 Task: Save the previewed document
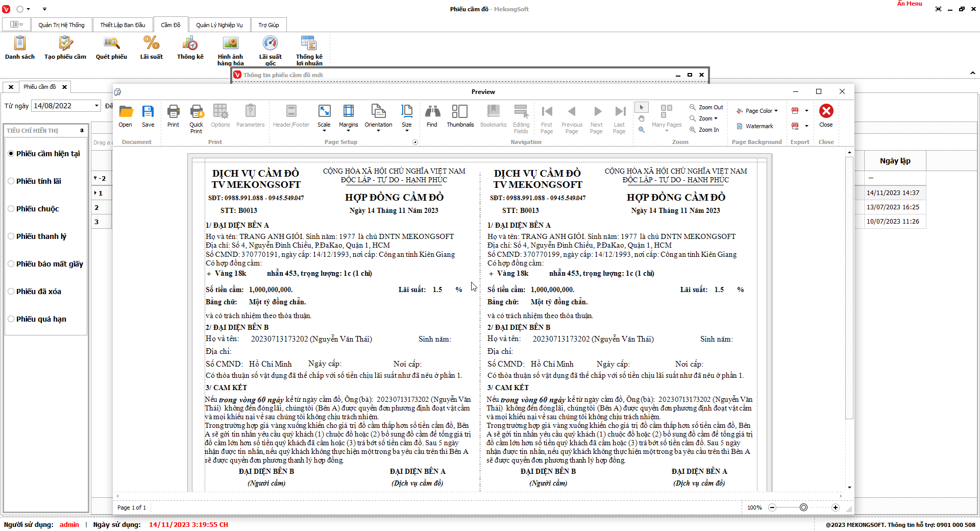point(148,116)
